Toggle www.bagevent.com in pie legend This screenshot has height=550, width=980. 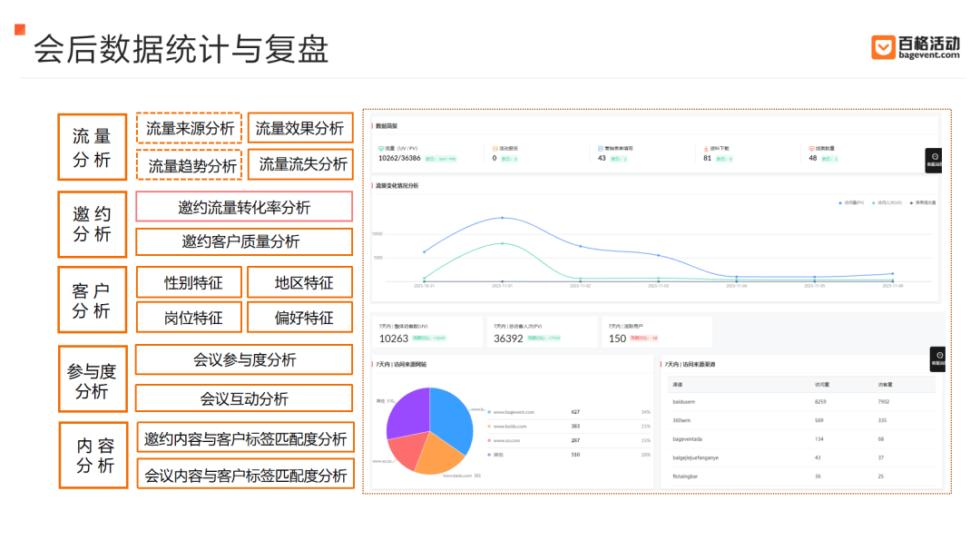[x=511, y=412]
